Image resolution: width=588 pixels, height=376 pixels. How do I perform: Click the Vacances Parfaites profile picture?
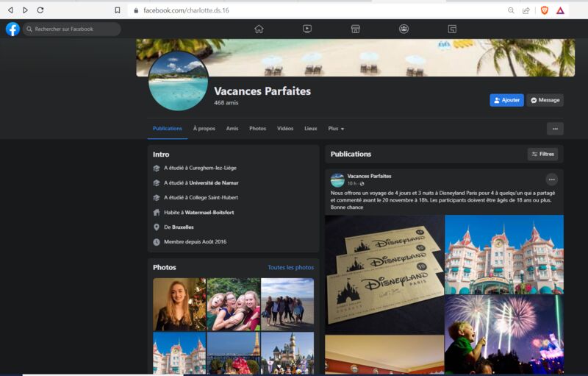pyautogui.click(x=178, y=81)
